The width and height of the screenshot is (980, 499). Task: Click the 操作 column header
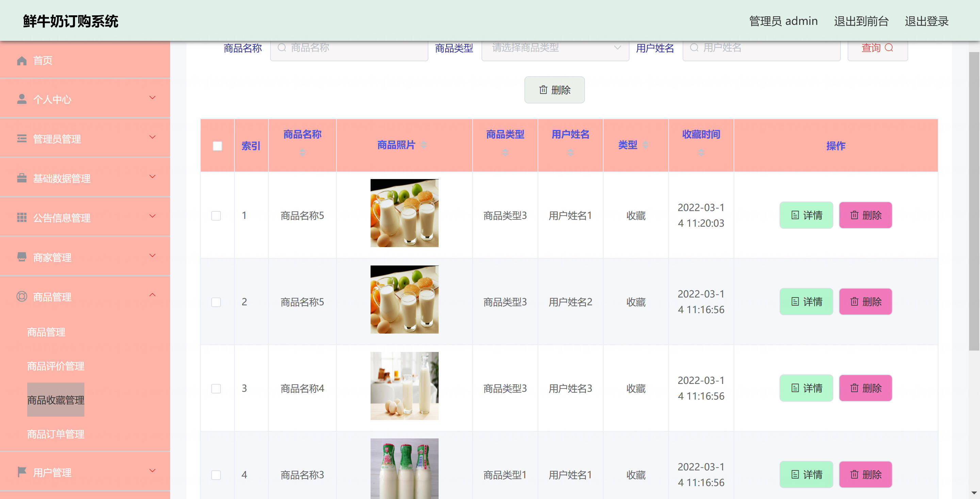835,145
